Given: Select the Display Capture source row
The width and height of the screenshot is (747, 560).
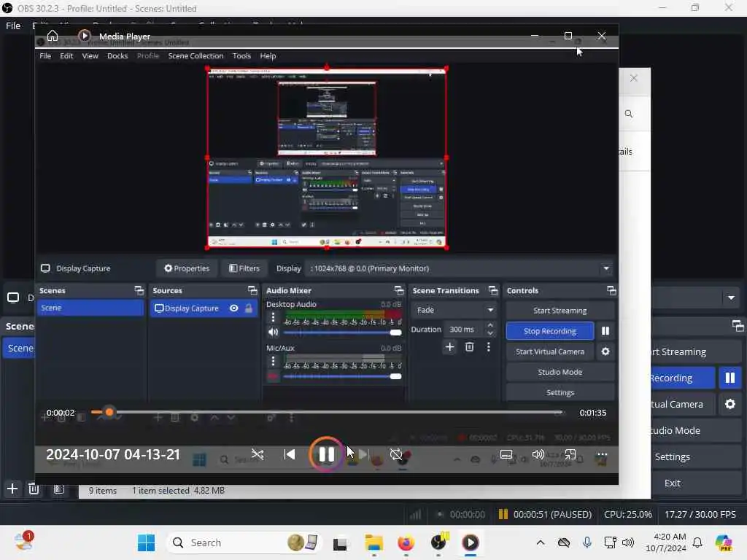Looking at the screenshot, I should pos(204,308).
